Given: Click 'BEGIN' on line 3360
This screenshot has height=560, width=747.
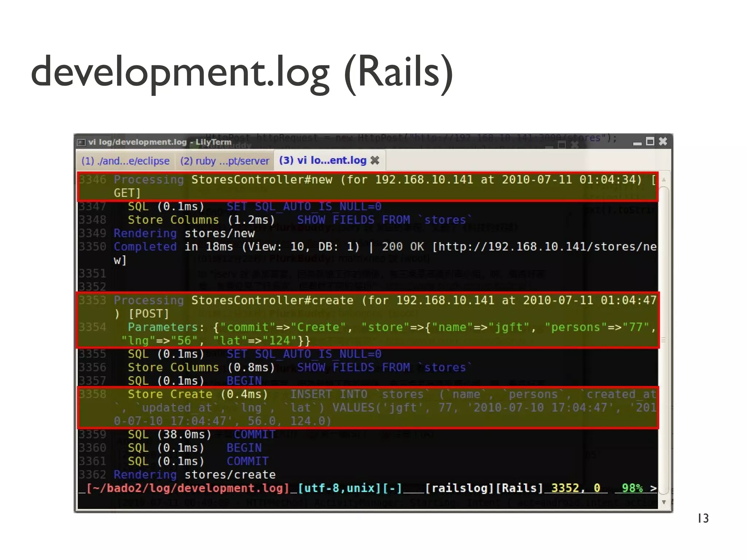Looking at the screenshot, I should (x=244, y=448).
